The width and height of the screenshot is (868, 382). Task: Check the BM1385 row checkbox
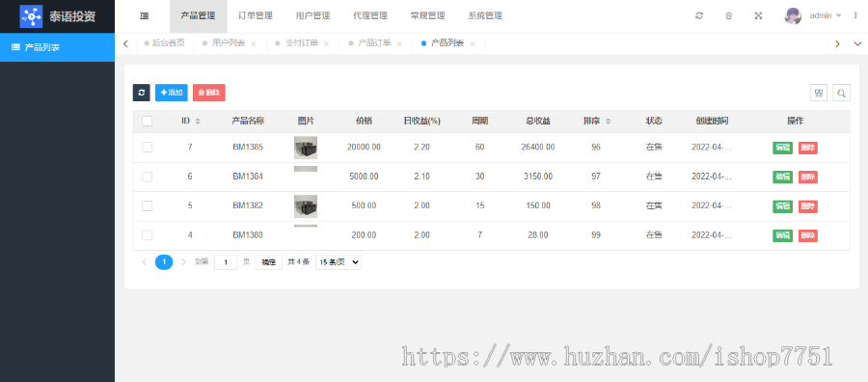[x=148, y=148]
